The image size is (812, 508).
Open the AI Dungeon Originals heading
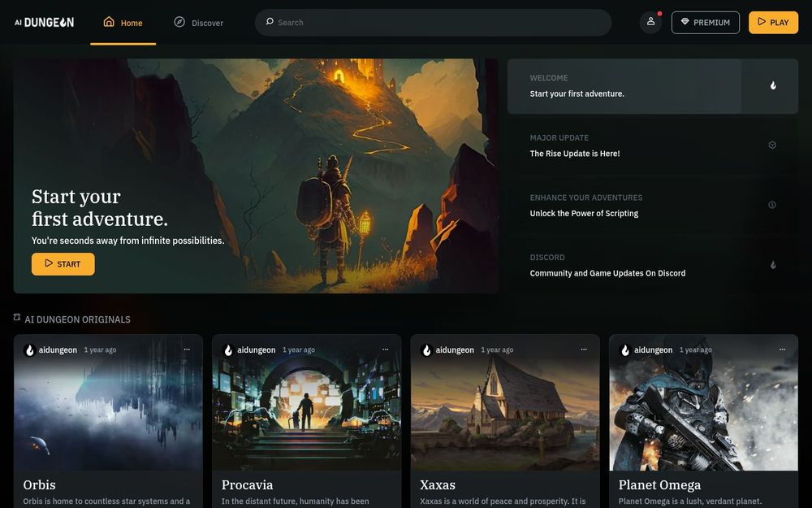coord(78,319)
